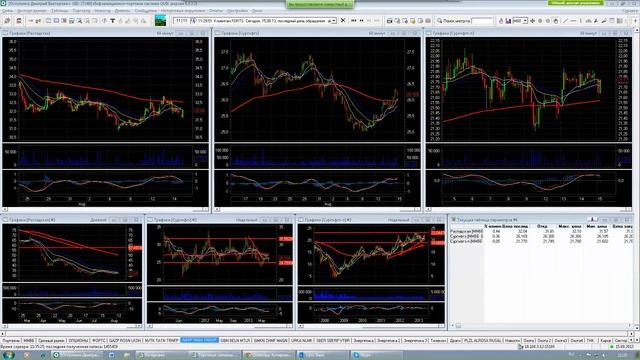Open the Skype item in Windows taskbar

coord(377,355)
